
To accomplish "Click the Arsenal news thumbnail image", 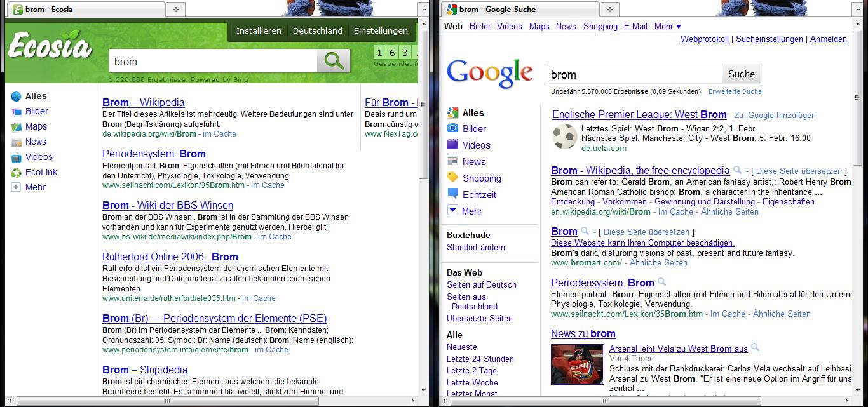I will click(x=578, y=364).
